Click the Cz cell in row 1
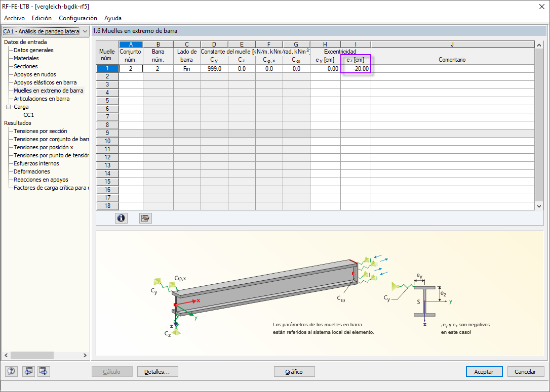This screenshot has height=392, width=550. click(x=242, y=69)
